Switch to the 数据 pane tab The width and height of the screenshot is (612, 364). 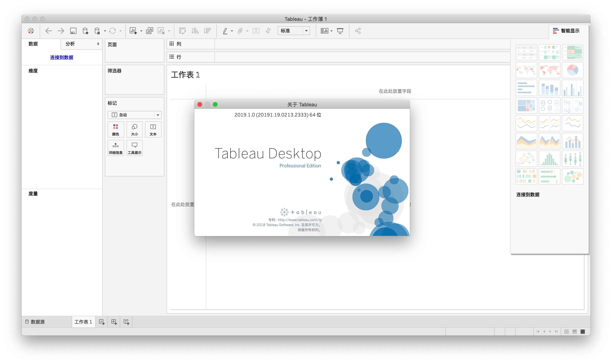tap(33, 44)
